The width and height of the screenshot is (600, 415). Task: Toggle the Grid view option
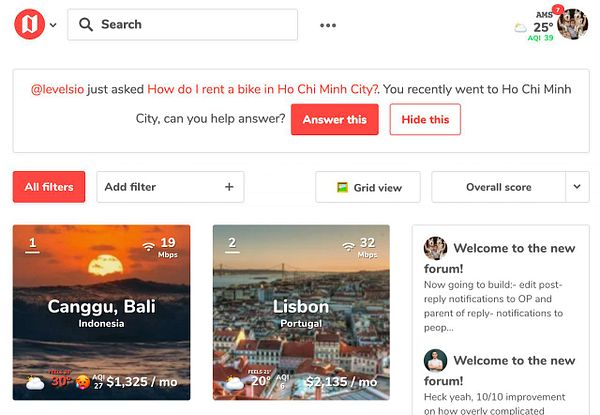[x=368, y=187]
